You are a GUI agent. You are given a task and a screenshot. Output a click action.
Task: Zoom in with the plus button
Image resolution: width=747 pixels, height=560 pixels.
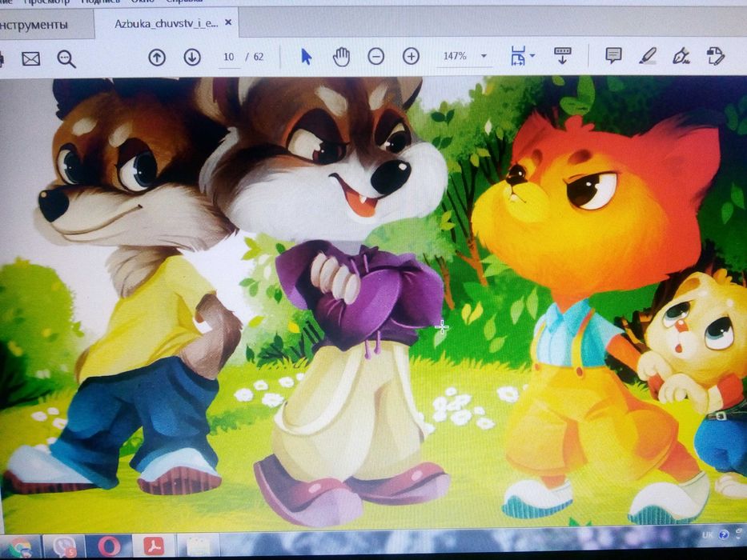click(x=411, y=56)
